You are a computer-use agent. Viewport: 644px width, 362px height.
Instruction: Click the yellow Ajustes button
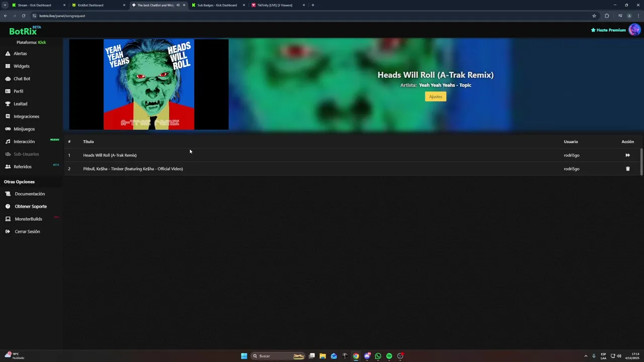[435, 97]
